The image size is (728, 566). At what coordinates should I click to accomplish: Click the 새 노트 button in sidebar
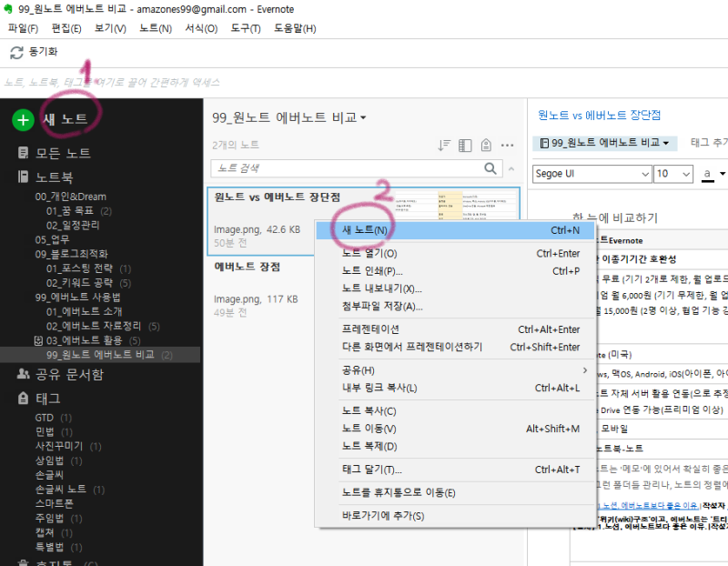pyautogui.click(x=65, y=119)
